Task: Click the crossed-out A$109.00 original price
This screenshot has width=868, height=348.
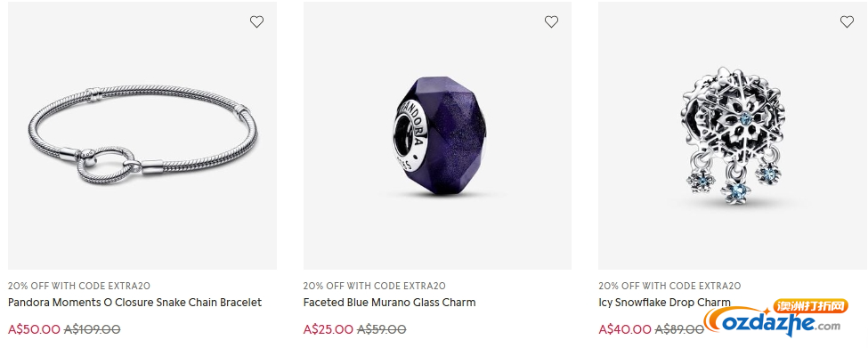Action: tap(92, 329)
